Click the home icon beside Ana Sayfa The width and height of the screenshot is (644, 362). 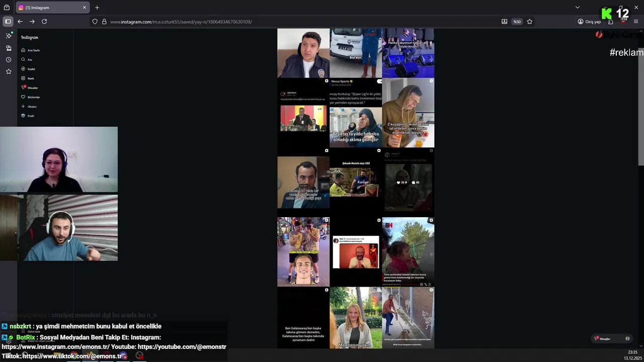(x=23, y=50)
